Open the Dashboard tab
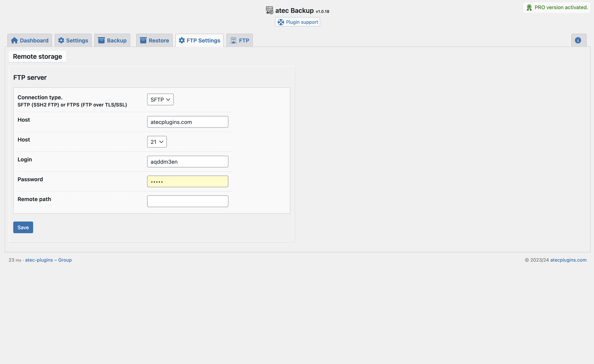Image resolution: width=594 pixels, height=364 pixels. 30,40
